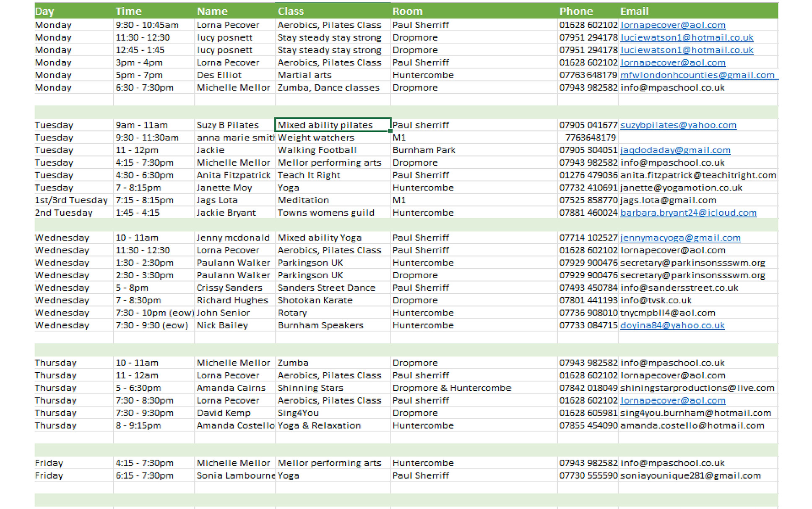This screenshot has height=509, width=812.
Task: Select the Rotary class cell
Action: 333,313
